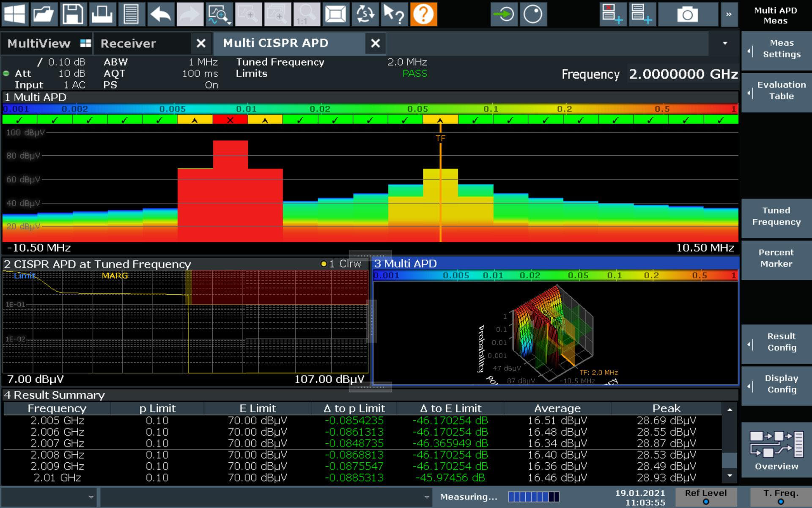Click the print icon in toolbar
The height and width of the screenshot is (508, 812).
pyautogui.click(x=101, y=14)
